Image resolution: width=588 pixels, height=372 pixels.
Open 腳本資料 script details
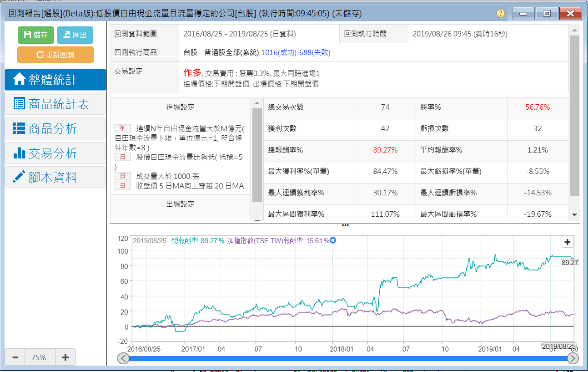click(55, 178)
